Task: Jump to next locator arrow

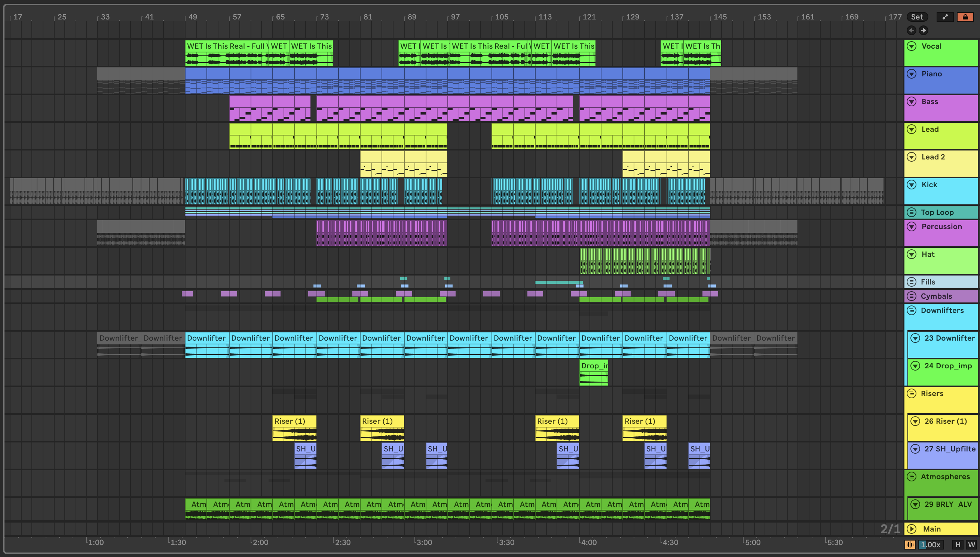Action: (924, 30)
